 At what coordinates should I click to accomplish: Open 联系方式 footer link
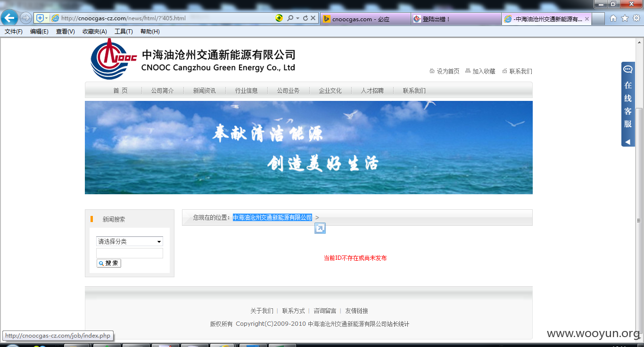pyautogui.click(x=293, y=311)
